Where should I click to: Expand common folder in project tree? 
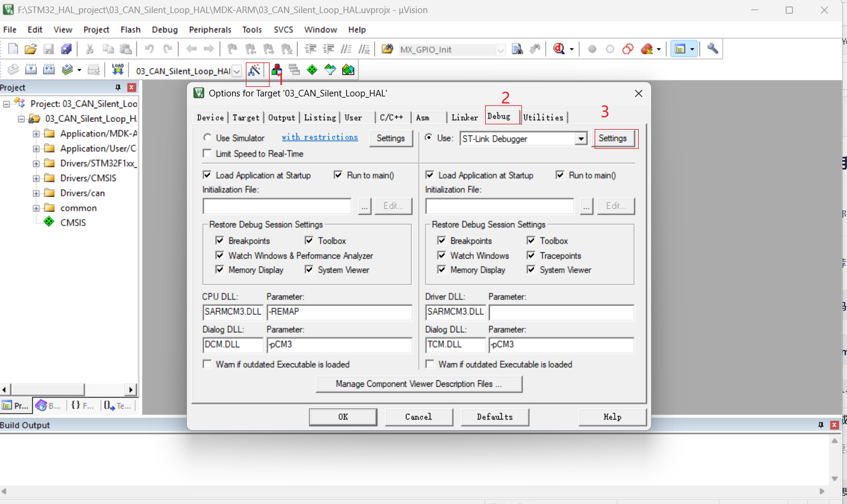point(36,208)
